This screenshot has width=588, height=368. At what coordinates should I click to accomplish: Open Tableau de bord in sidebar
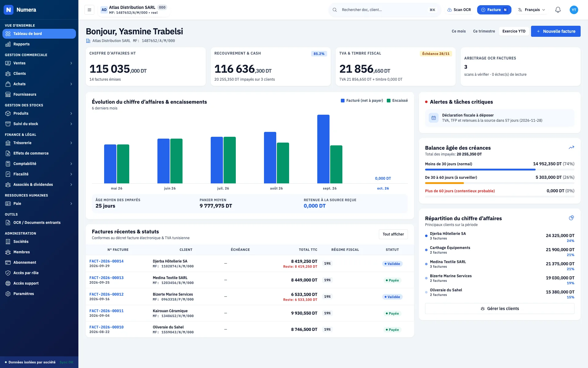39,34
